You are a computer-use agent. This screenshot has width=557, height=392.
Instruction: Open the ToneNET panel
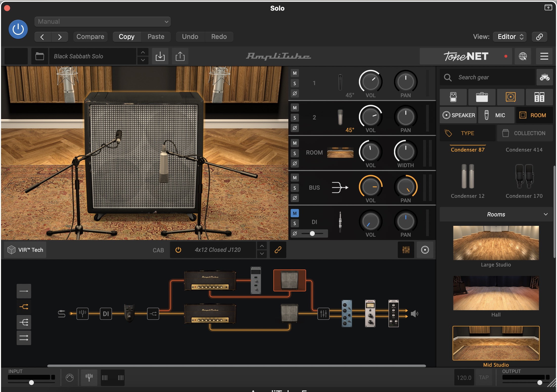(466, 56)
